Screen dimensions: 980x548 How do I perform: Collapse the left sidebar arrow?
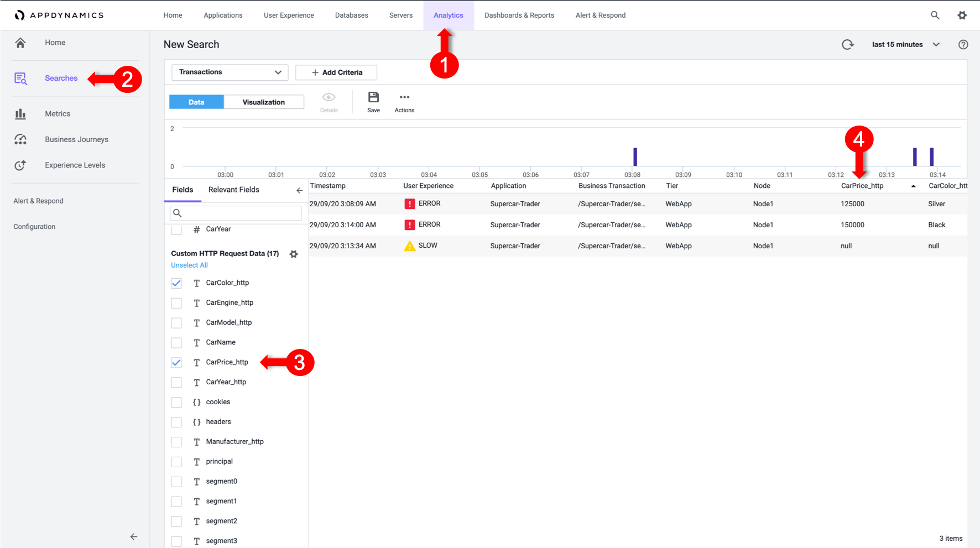point(134,536)
